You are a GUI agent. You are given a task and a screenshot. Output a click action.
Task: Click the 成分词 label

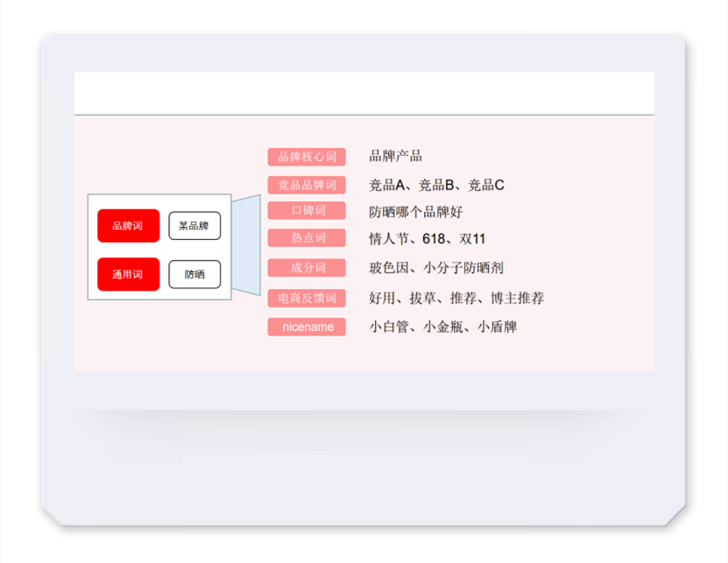pos(307,268)
